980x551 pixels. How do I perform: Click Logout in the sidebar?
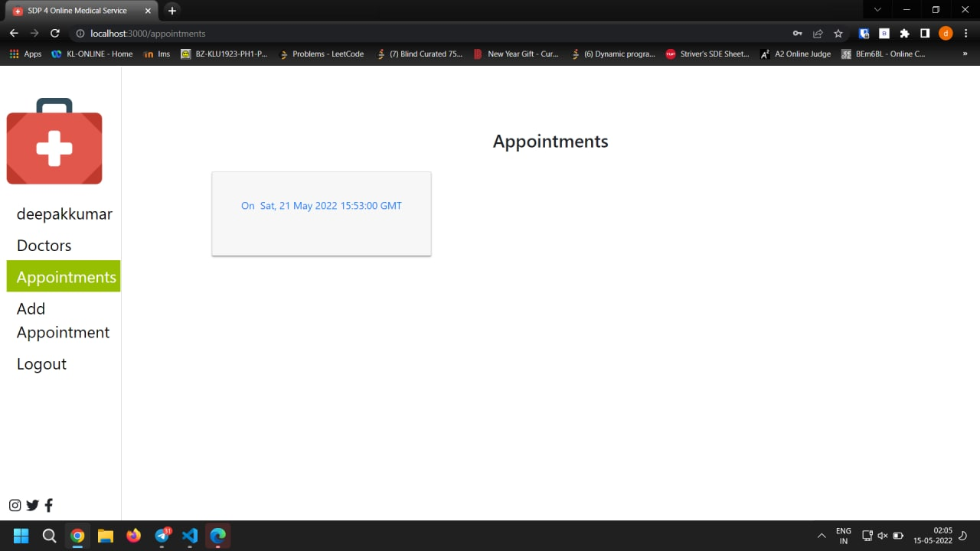coord(41,364)
